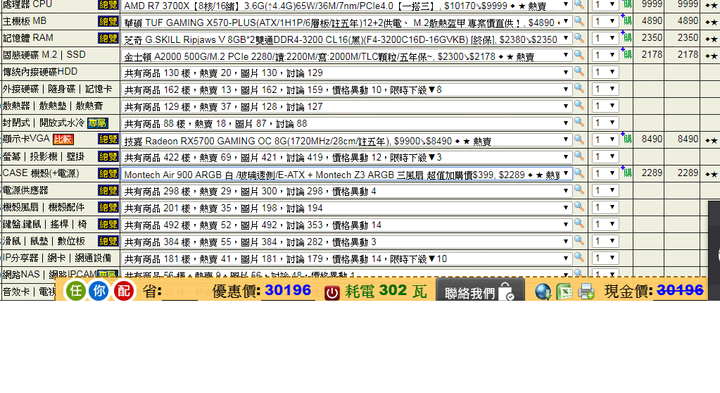Open search for the 傳統內接硬碟HDD row
This screenshot has height=393, width=720.
pos(579,72)
